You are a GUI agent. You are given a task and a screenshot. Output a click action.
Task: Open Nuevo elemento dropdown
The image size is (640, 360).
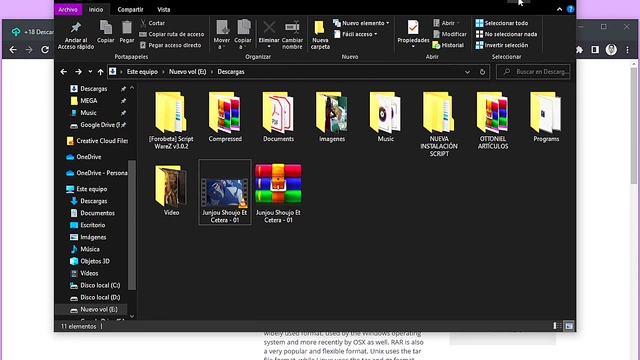pos(361,23)
